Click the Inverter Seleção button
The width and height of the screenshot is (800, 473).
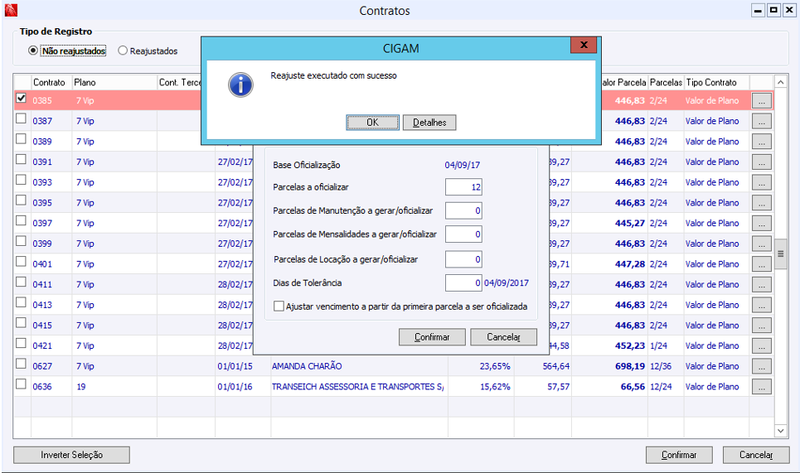pyautogui.click(x=71, y=455)
